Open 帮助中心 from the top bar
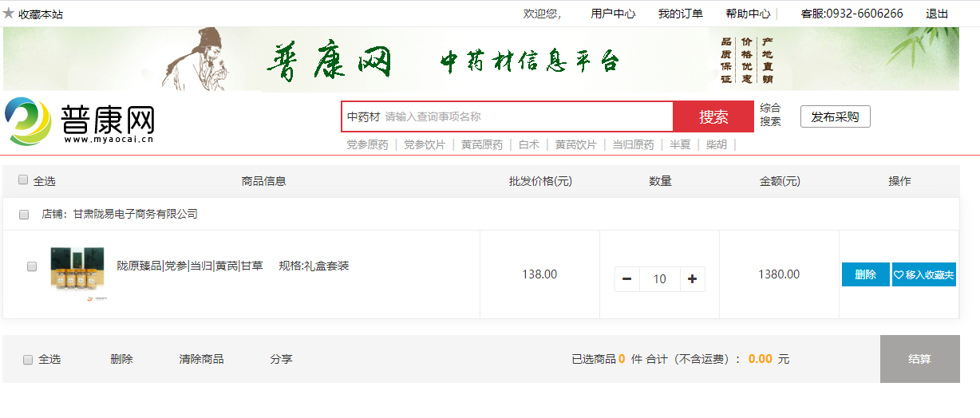Screen dimensions: 980x418 point(748,14)
